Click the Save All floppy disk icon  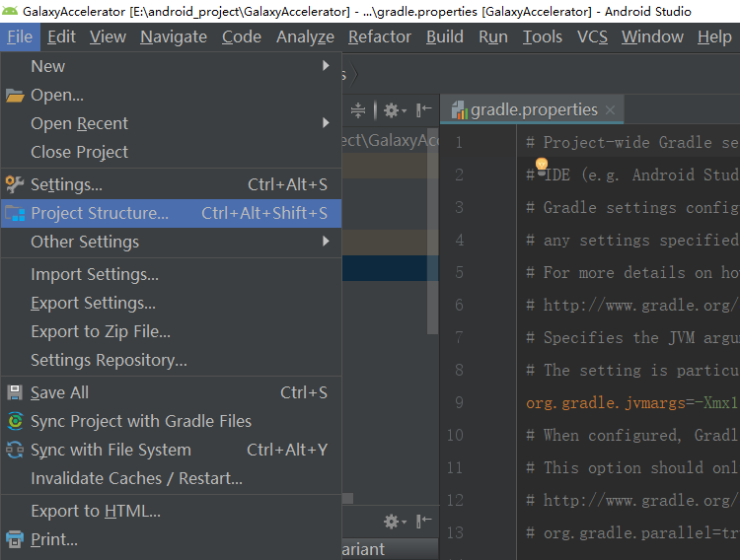pos(15,392)
